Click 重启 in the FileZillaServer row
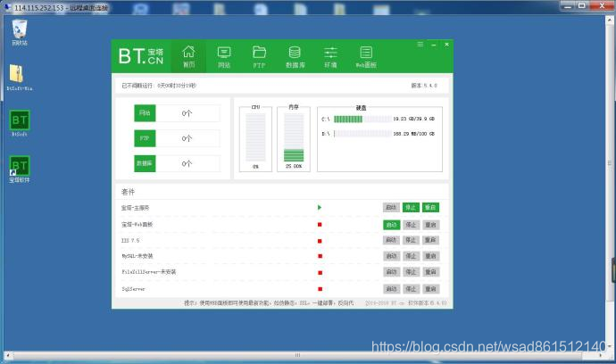 430,272
